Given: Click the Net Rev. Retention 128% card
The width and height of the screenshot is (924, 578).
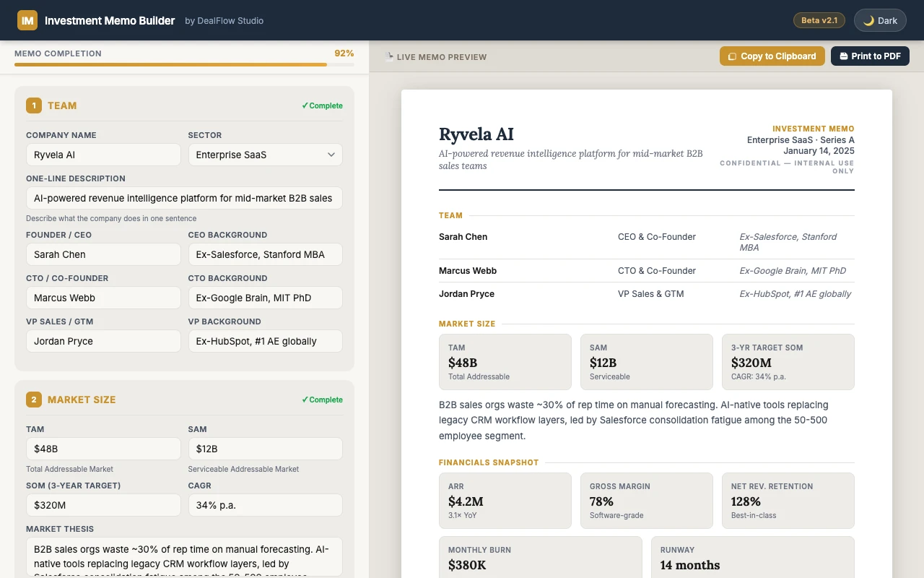Looking at the screenshot, I should coord(788,501).
